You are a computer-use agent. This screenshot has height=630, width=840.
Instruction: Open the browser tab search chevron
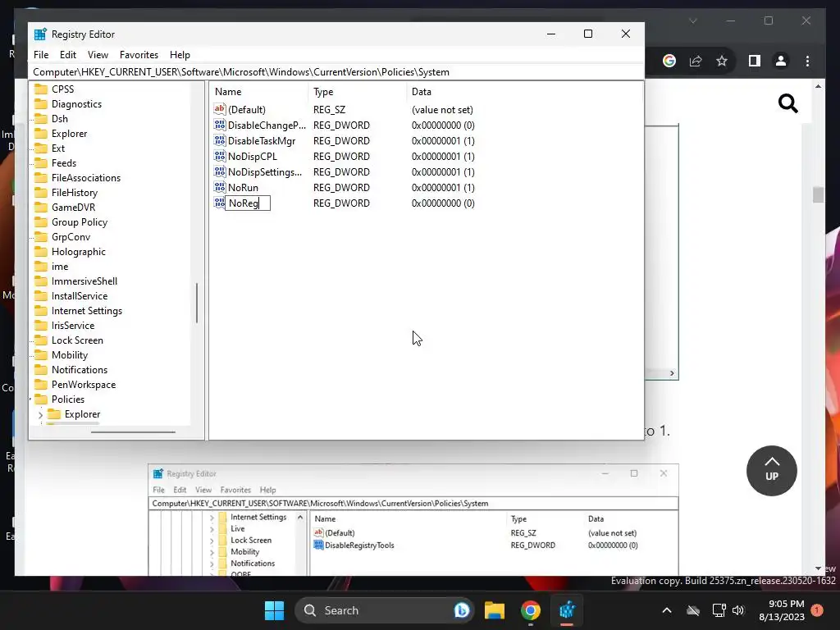(692, 21)
